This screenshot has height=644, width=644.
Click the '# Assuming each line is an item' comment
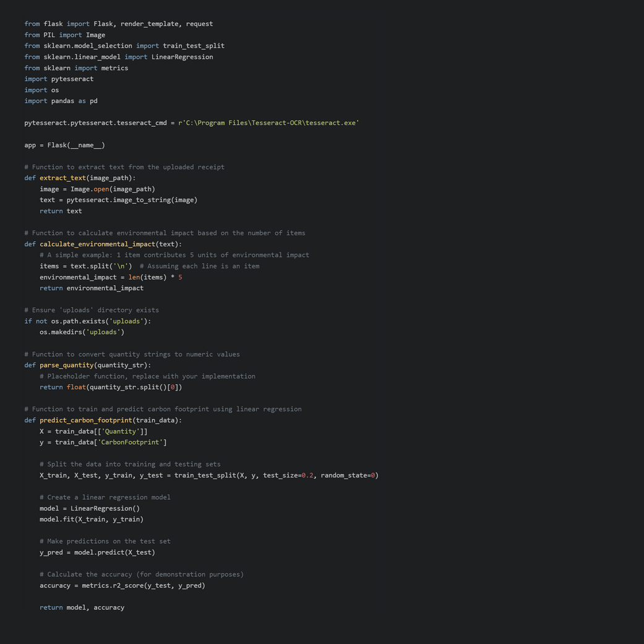click(x=199, y=267)
